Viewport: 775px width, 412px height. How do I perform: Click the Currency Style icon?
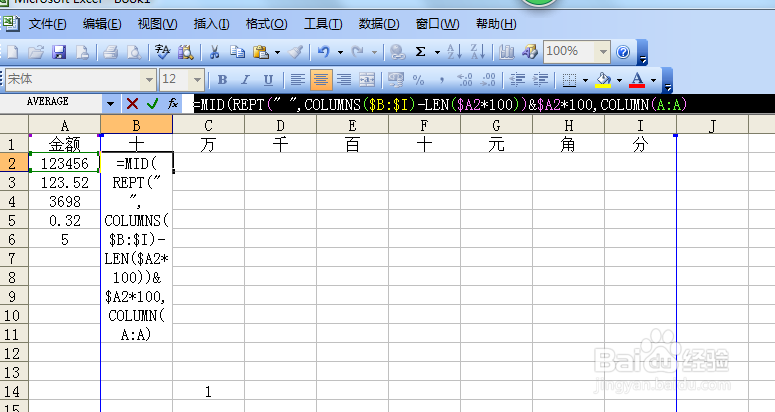(x=395, y=80)
